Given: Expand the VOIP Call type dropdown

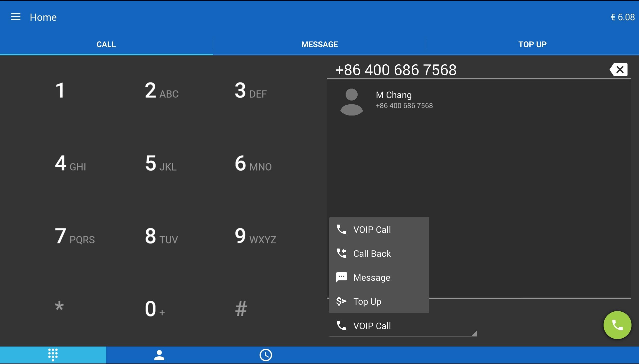Looking at the screenshot, I should (403, 326).
